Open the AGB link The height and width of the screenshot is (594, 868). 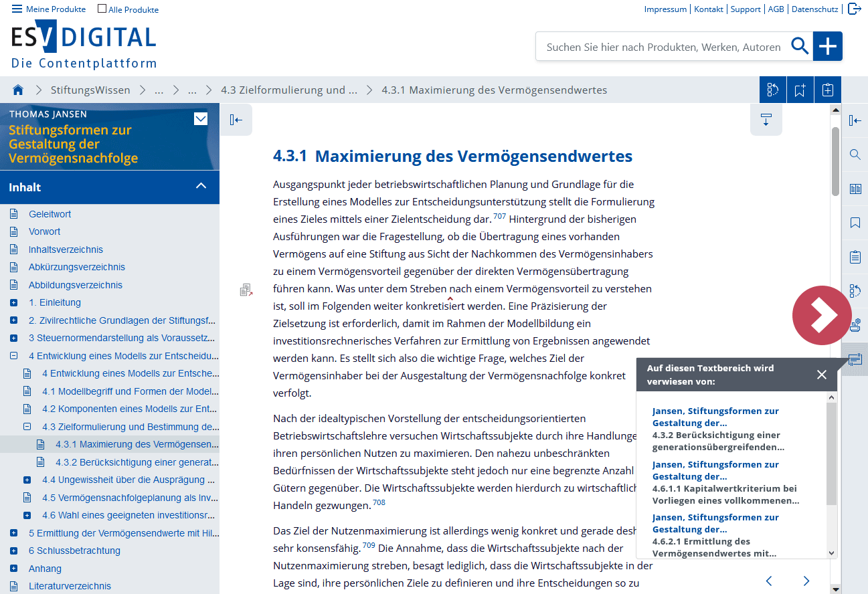pyautogui.click(x=776, y=9)
